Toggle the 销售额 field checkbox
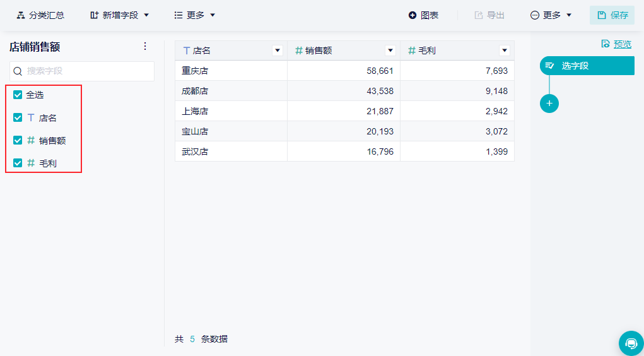 (x=18, y=140)
